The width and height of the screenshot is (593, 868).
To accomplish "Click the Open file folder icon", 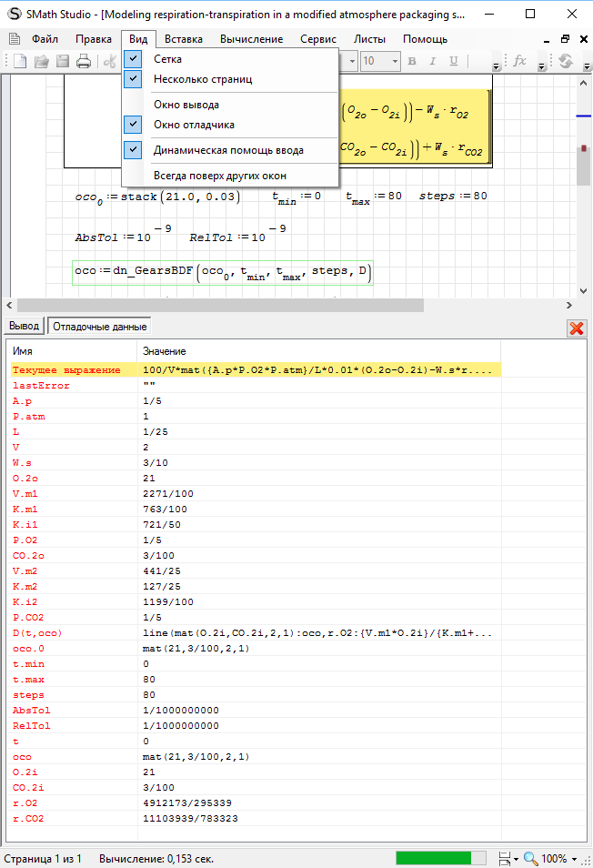I will [x=42, y=61].
